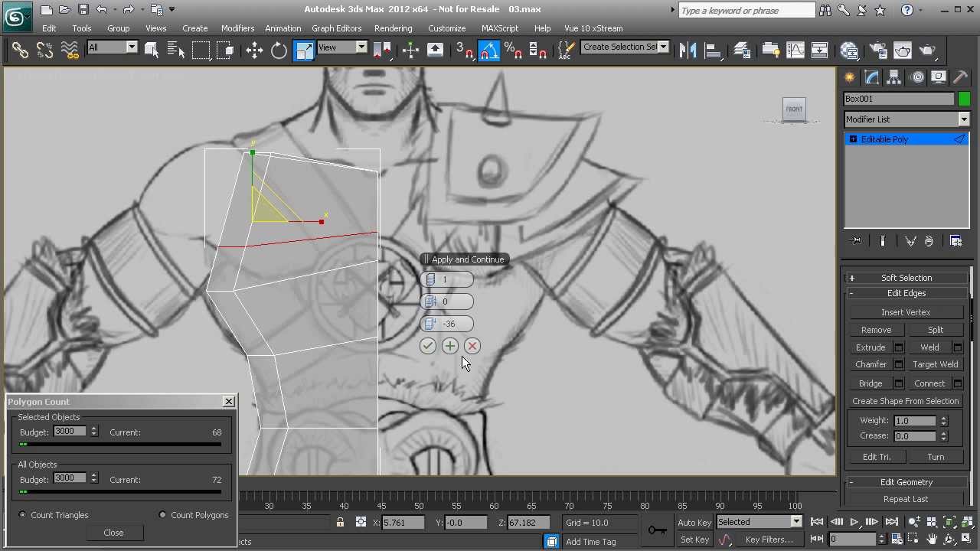
Task: Toggle the 3D Snaps icon
Action: pos(464,51)
